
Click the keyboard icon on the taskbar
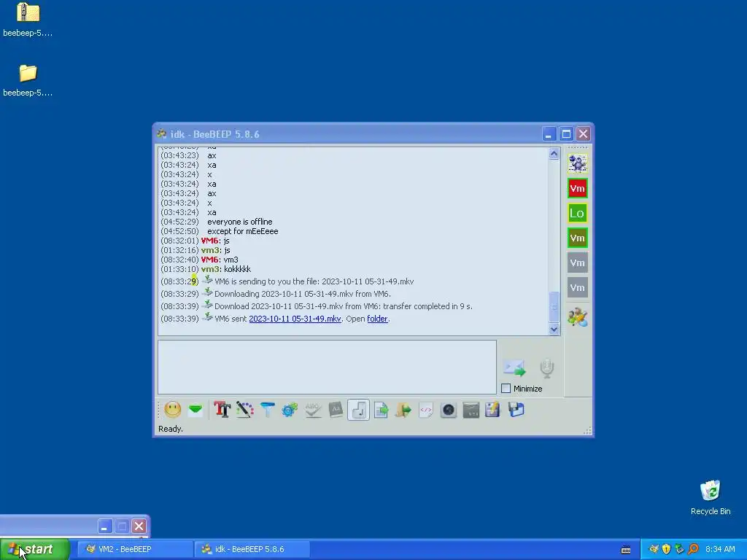(x=626, y=550)
